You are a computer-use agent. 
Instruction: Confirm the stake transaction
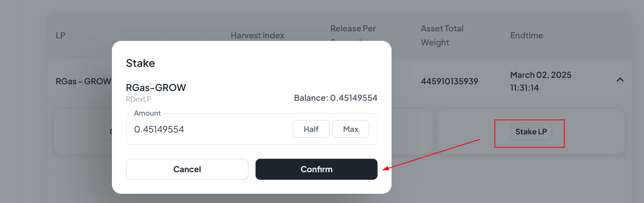[316, 169]
